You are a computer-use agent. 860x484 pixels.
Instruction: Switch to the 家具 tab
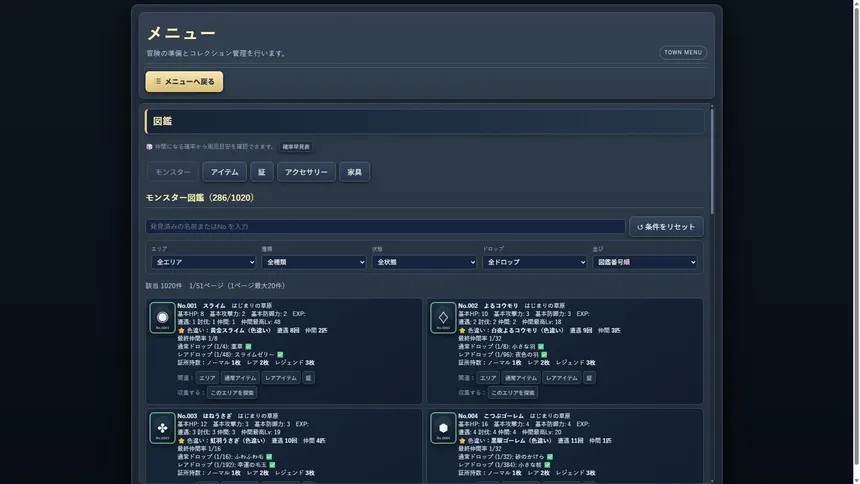(x=354, y=172)
